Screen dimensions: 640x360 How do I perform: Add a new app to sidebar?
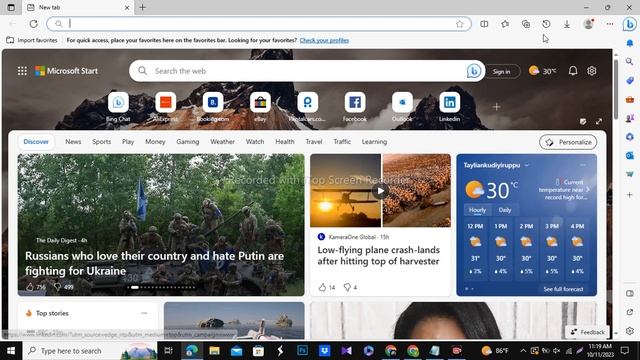(630, 195)
